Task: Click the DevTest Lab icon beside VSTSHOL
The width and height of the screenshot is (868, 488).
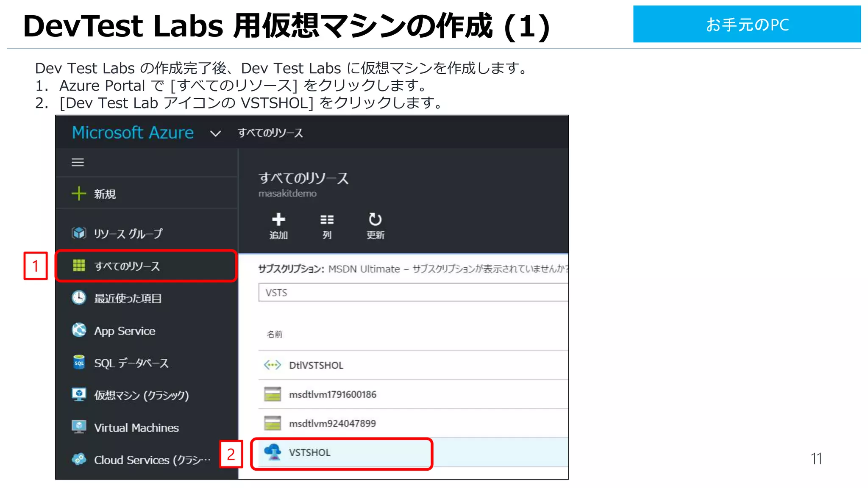Action: (x=273, y=452)
